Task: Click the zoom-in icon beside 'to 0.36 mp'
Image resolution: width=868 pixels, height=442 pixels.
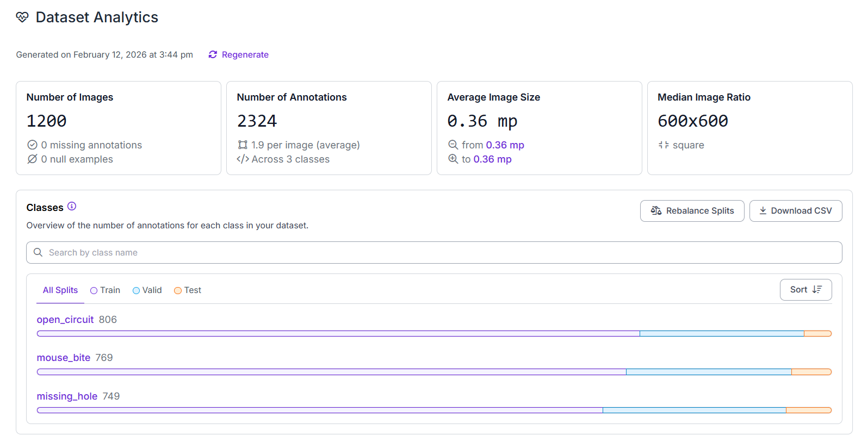Action: 453,159
